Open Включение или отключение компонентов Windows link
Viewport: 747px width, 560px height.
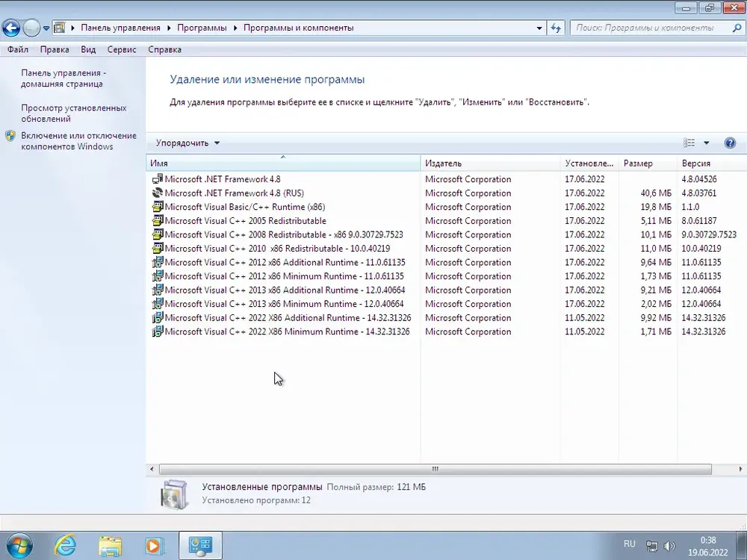coord(78,141)
